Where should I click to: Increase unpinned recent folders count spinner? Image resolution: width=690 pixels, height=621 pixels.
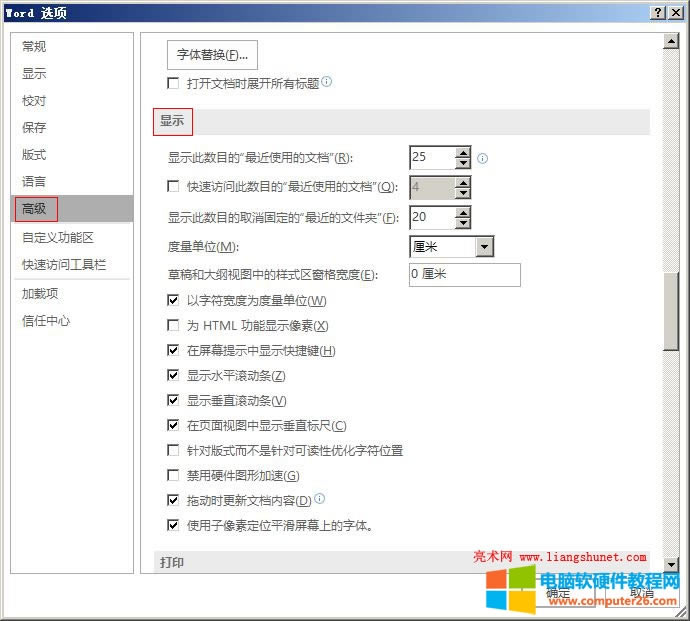tap(462, 211)
